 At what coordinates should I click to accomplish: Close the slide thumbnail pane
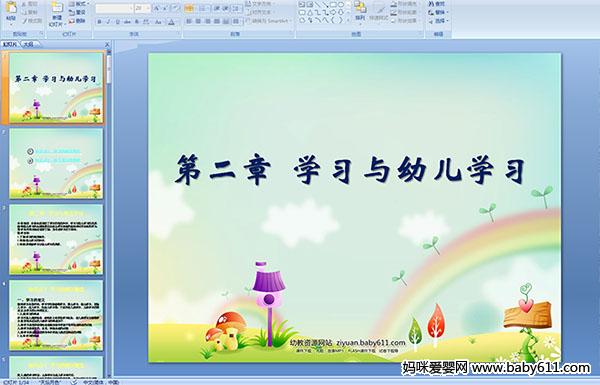point(108,45)
